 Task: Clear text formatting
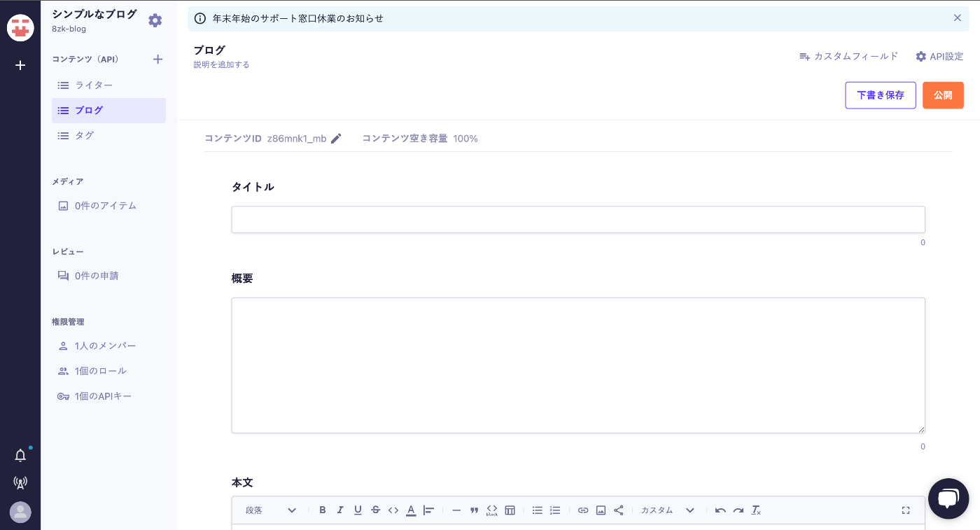pyautogui.click(x=756, y=510)
